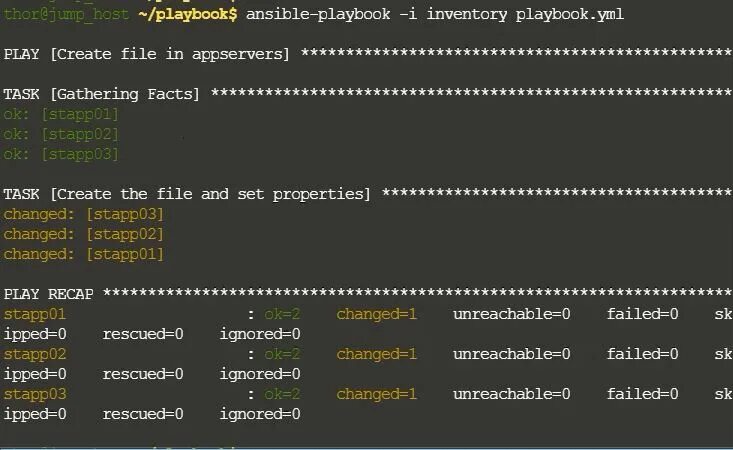Click ignored=0 on the last recap line
733x450 pixels.
260,415
